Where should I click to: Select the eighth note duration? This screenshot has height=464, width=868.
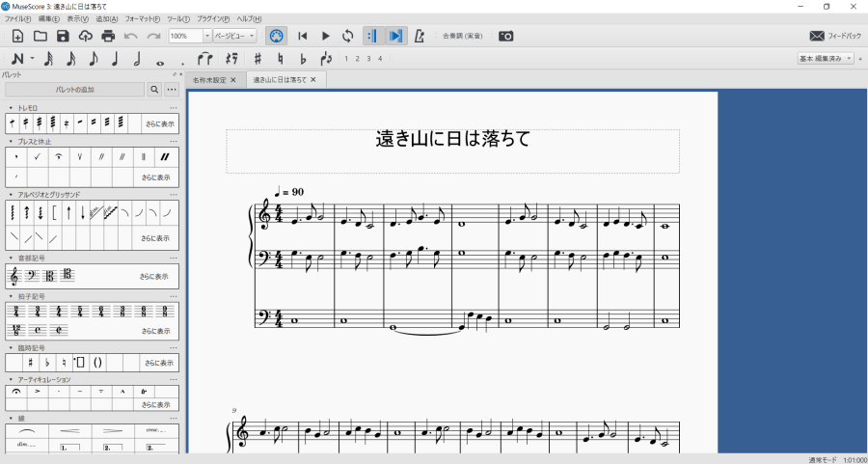[x=93, y=58]
